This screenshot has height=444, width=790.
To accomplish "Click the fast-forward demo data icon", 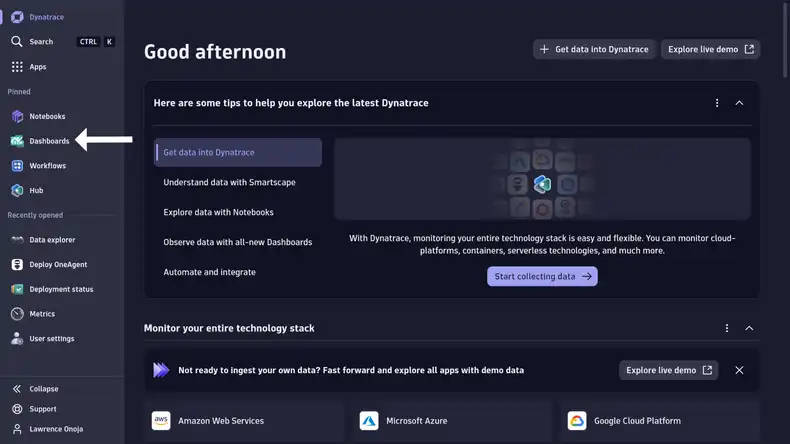I will (161, 370).
